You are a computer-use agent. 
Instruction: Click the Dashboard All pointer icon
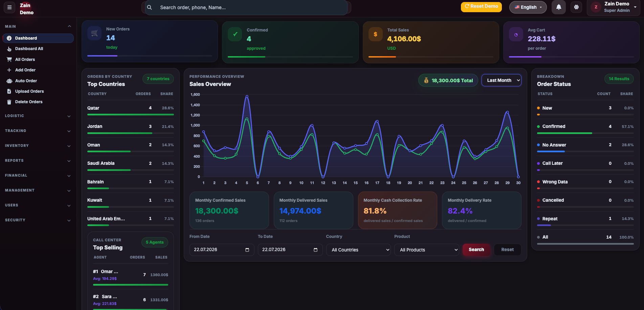click(9, 49)
